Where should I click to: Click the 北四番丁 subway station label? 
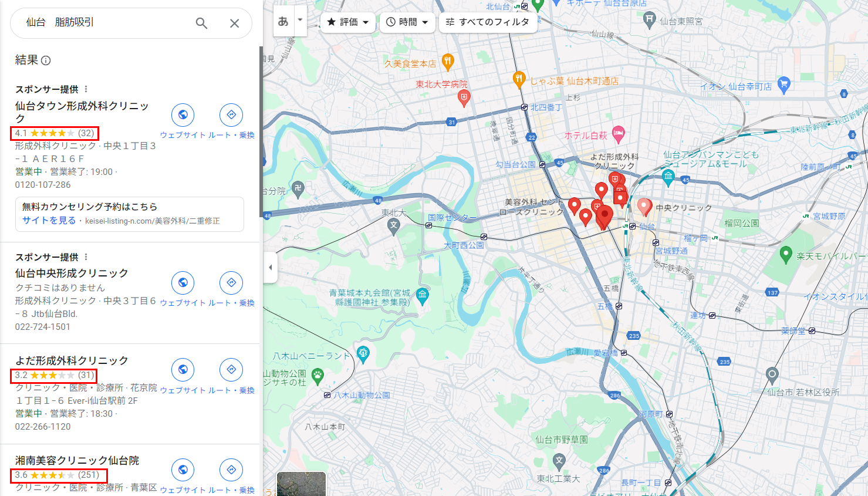[x=546, y=107]
